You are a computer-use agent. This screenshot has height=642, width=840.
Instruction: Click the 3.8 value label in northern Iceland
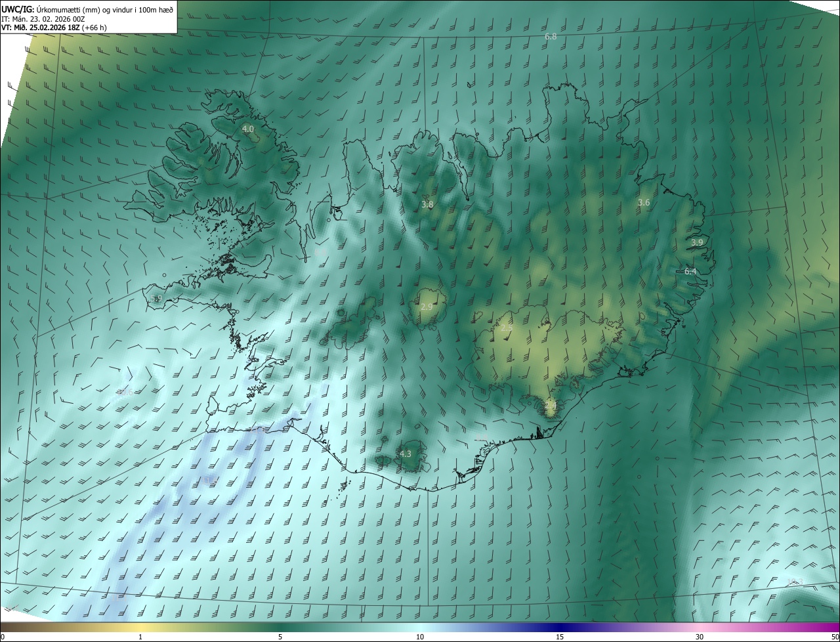[427, 205]
